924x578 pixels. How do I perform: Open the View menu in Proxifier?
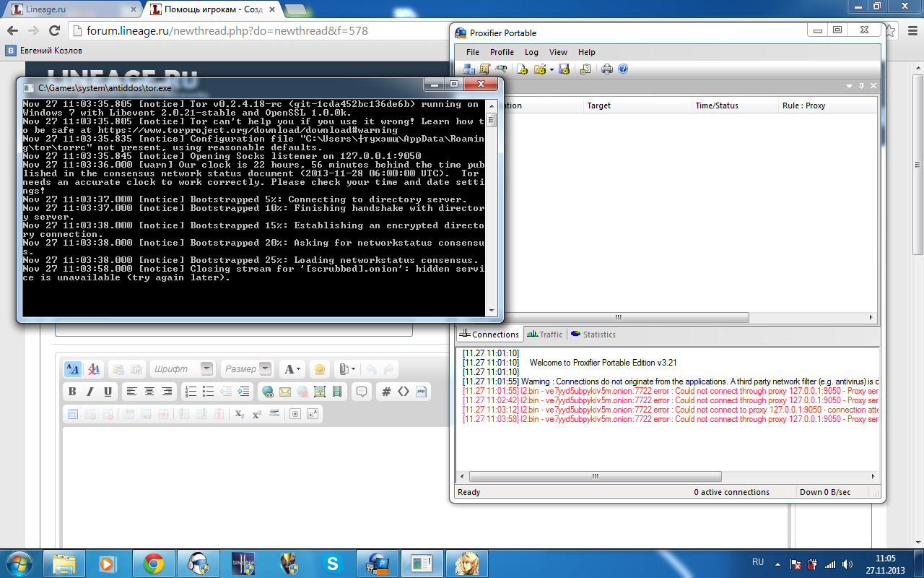(x=558, y=52)
